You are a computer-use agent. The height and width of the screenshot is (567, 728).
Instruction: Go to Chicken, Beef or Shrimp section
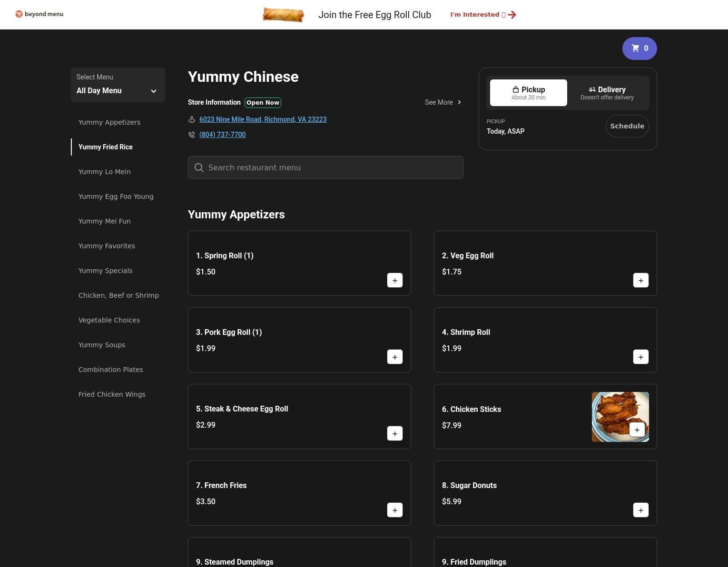pos(118,295)
